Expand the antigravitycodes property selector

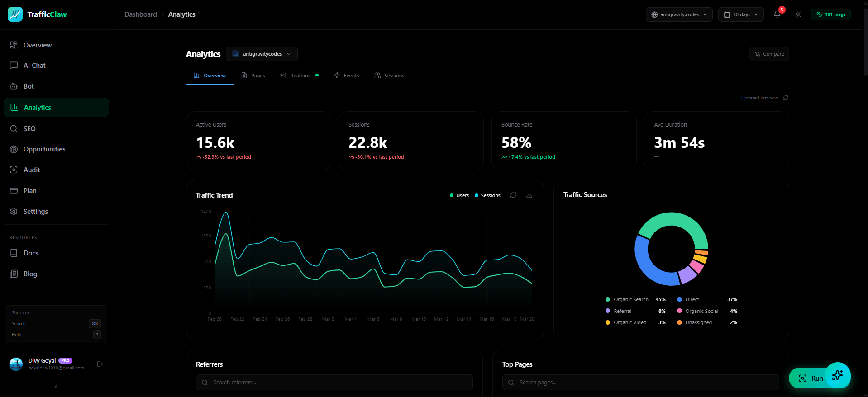262,54
